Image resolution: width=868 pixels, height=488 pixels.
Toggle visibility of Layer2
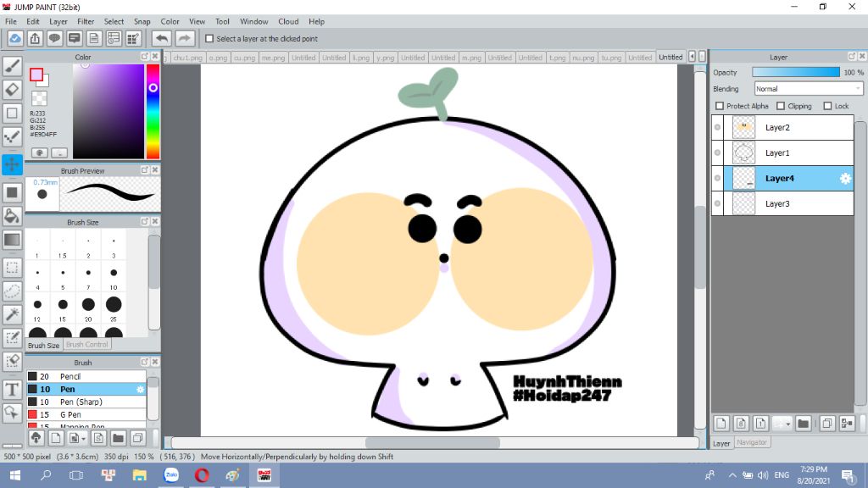(717, 127)
